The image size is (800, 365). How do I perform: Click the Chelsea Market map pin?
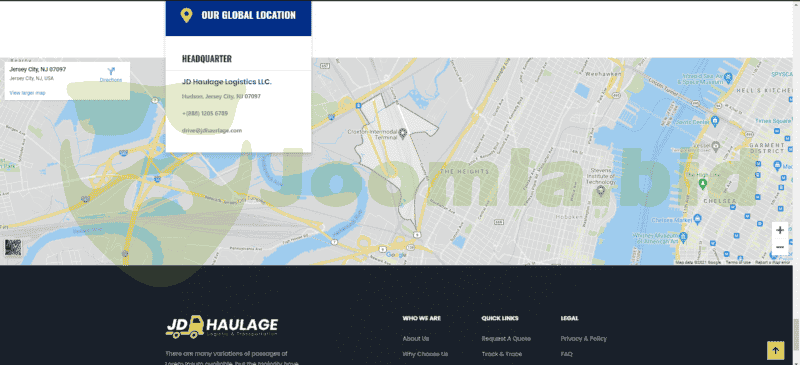(x=698, y=219)
